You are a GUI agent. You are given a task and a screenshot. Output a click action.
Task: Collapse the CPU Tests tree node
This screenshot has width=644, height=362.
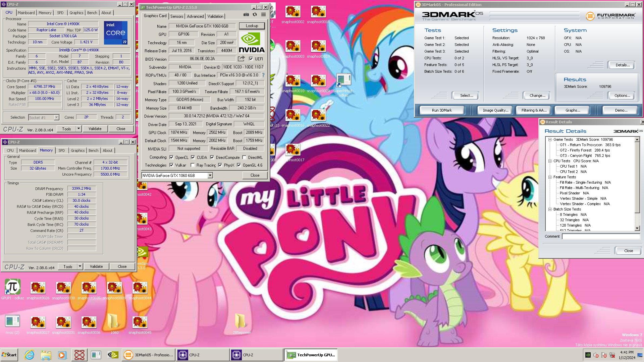pyautogui.click(x=550, y=161)
